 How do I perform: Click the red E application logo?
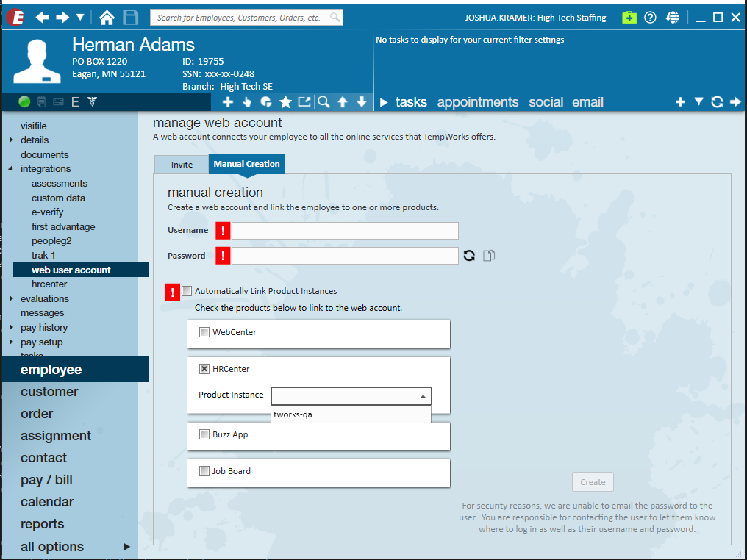[15, 18]
